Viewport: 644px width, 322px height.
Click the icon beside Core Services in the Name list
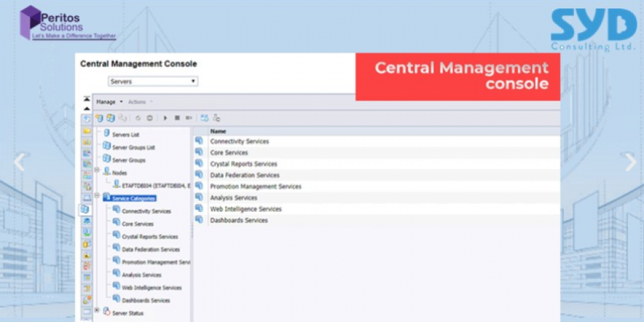[x=199, y=152]
